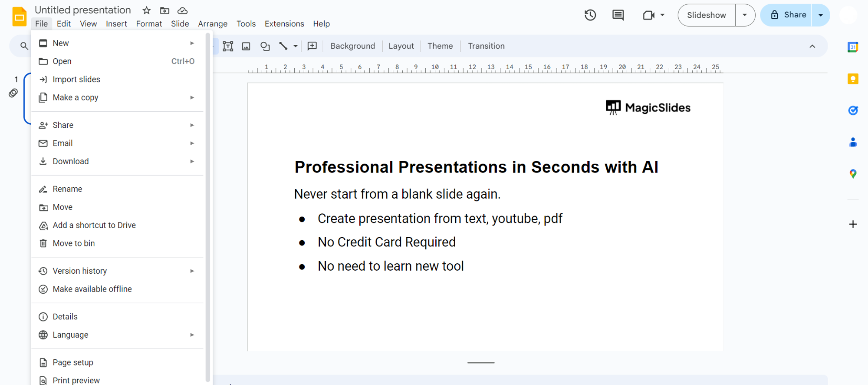Click the Google Slides home logo
This screenshot has width=868, height=385.
pyautogui.click(x=20, y=17)
